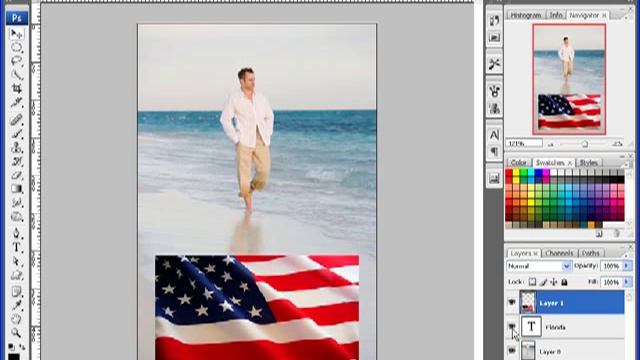Select the Crop tool

pyautogui.click(x=16, y=88)
